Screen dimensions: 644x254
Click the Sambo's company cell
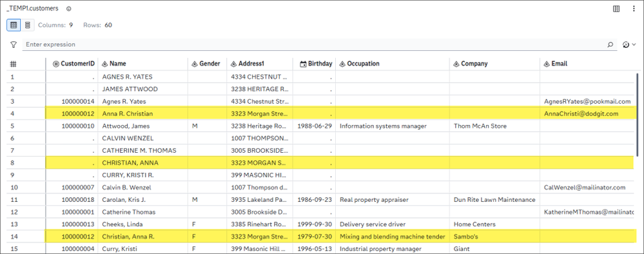(x=495, y=237)
